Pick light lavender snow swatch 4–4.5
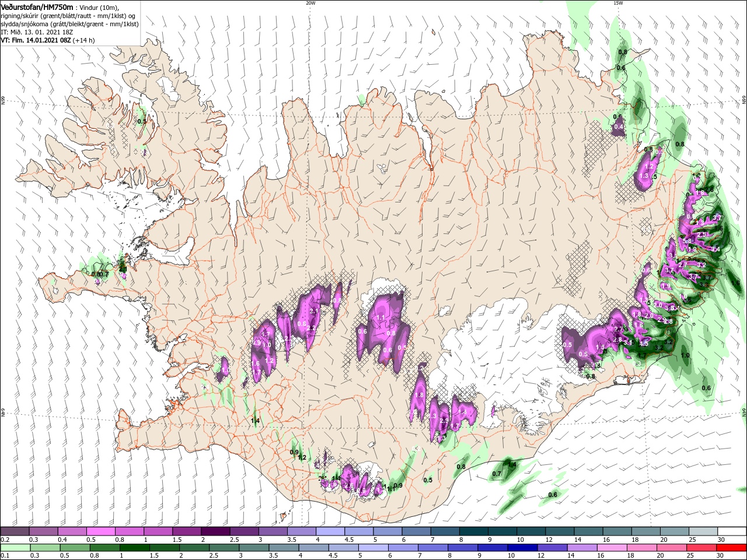747x560 pixels. tap(330, 531)
